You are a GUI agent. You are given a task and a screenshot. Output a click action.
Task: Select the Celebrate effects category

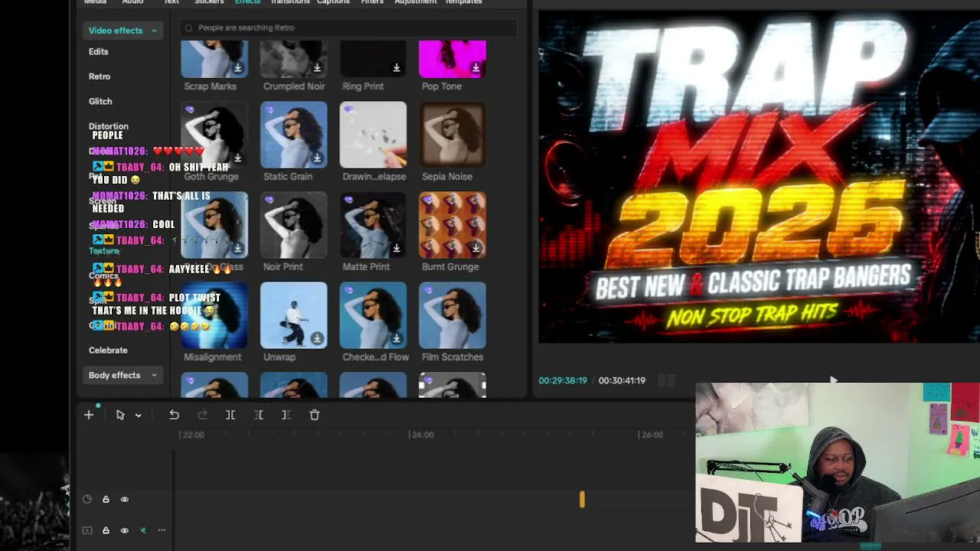pos(108,350)
